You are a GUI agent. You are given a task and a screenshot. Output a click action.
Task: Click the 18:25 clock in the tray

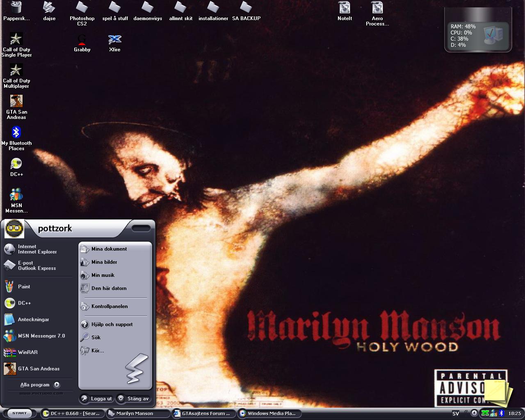pyautogui.click(x=514, y=413)
